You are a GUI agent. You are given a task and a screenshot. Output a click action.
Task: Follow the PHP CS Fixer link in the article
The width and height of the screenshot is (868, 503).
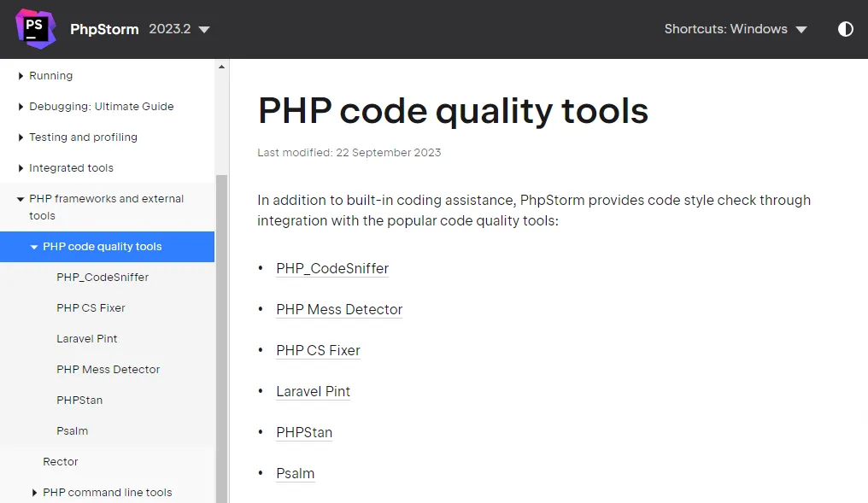pyautogui.click(x=319, y=350)
